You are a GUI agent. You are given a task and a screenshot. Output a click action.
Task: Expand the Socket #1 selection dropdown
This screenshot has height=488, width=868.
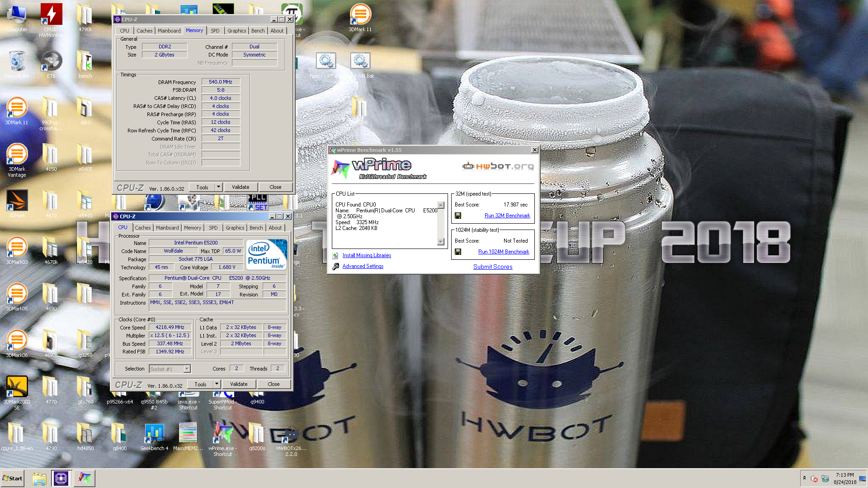coord(187,369)
